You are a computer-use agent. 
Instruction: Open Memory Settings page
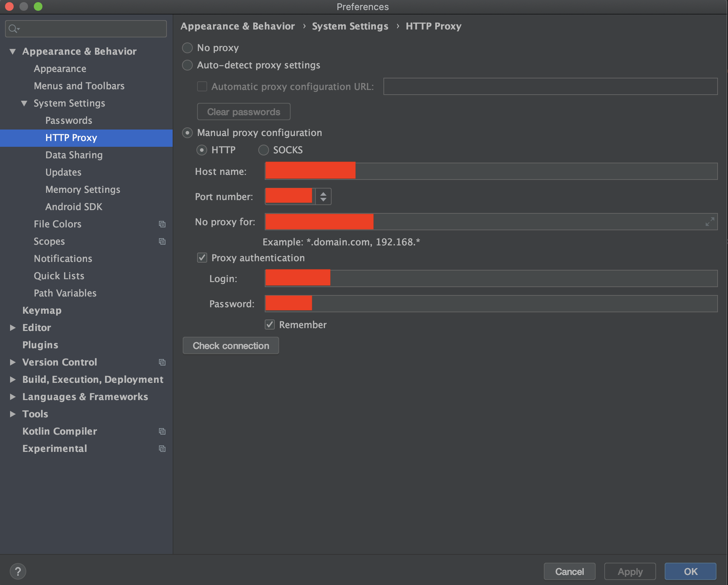point(83,190)
